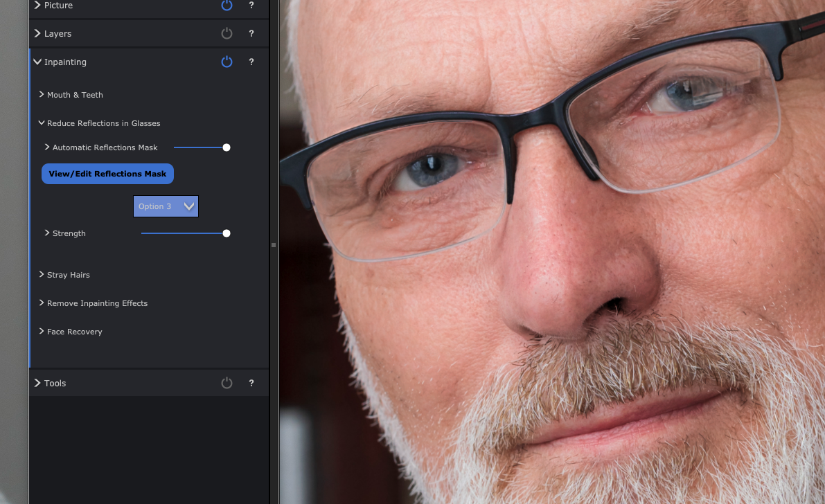Click View/Edit Reflections Mask button
Screen dimensions: 825x504
coord(108,174)
